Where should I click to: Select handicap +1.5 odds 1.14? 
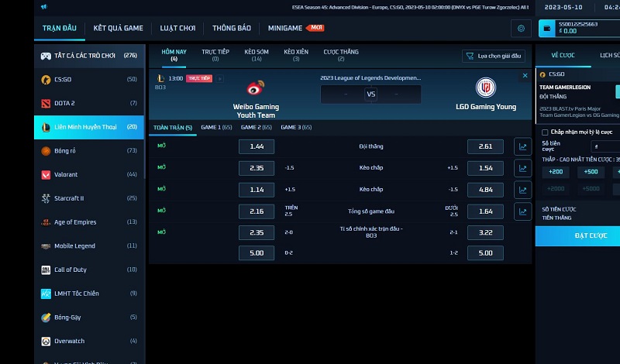257,190
